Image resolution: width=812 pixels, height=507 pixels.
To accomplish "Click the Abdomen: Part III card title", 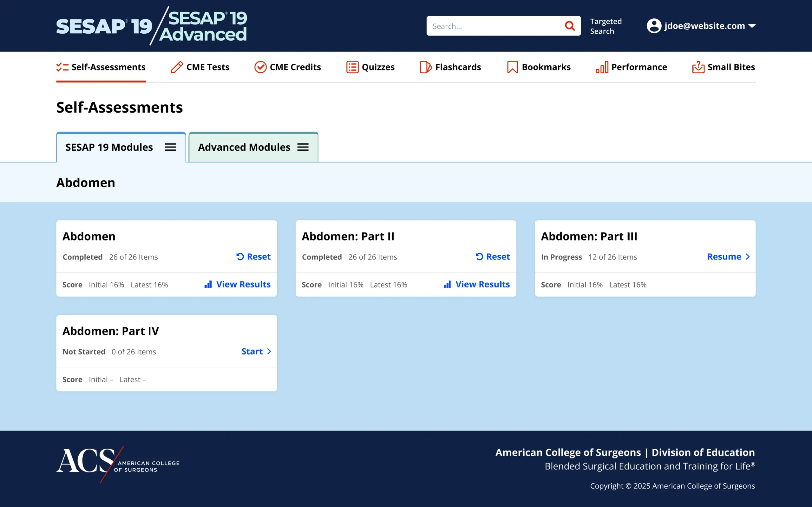I will (x=589, y=236).
